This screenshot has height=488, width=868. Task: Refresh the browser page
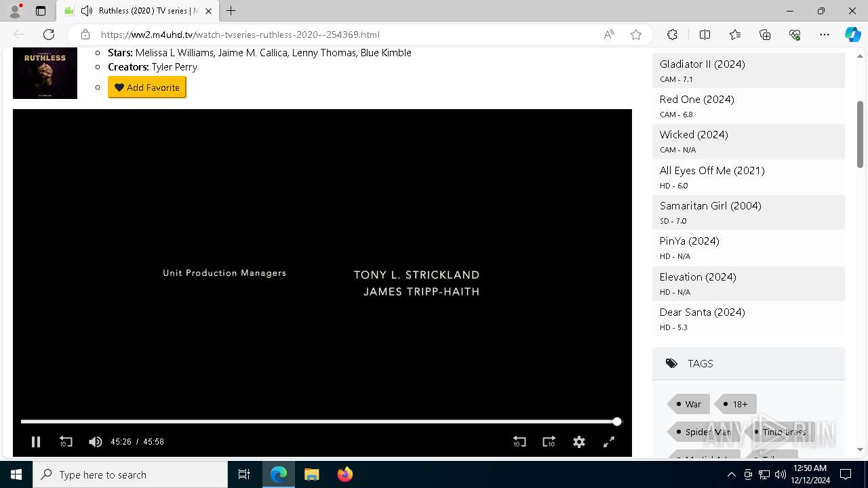coord(49,35)
